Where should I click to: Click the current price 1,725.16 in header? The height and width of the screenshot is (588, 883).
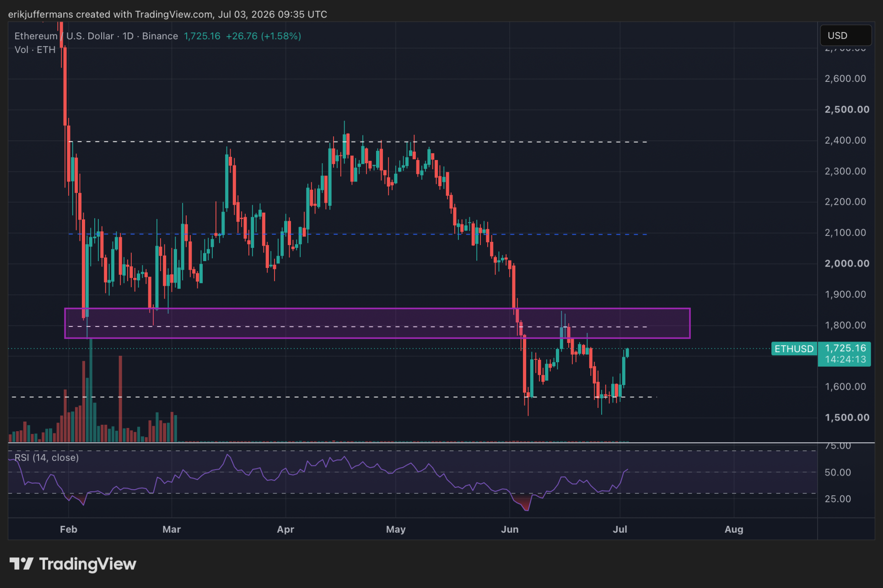[x=202, y=36]
